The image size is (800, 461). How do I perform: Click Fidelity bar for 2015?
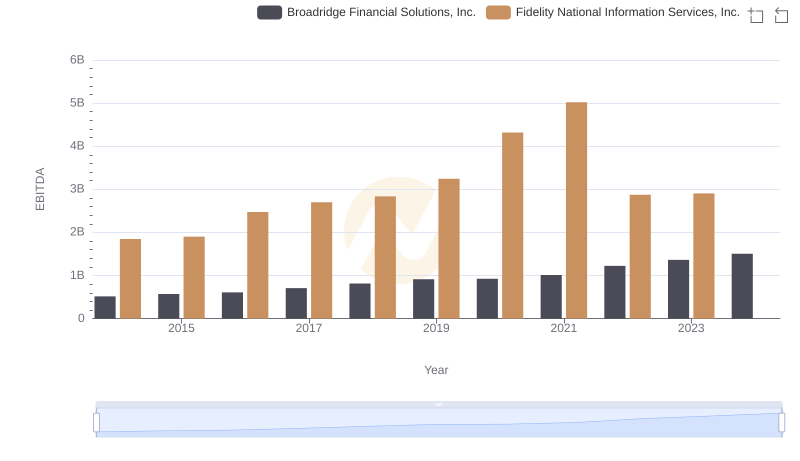pyautogui.click(x=194, y=277)
